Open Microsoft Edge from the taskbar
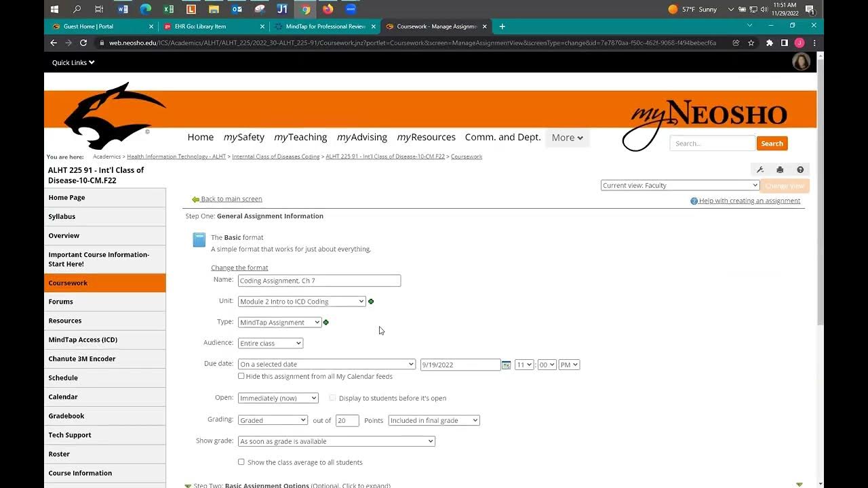 (145, 9)
